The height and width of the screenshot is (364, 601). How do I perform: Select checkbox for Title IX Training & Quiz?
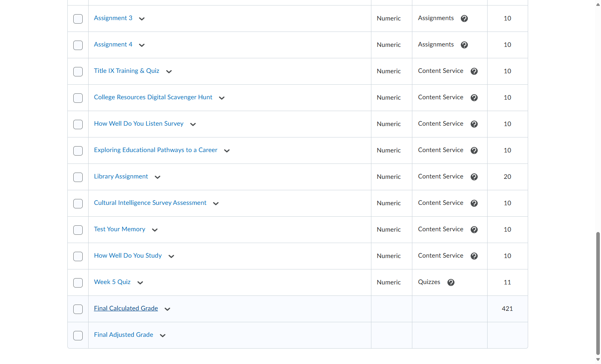[x=78, y=72]
